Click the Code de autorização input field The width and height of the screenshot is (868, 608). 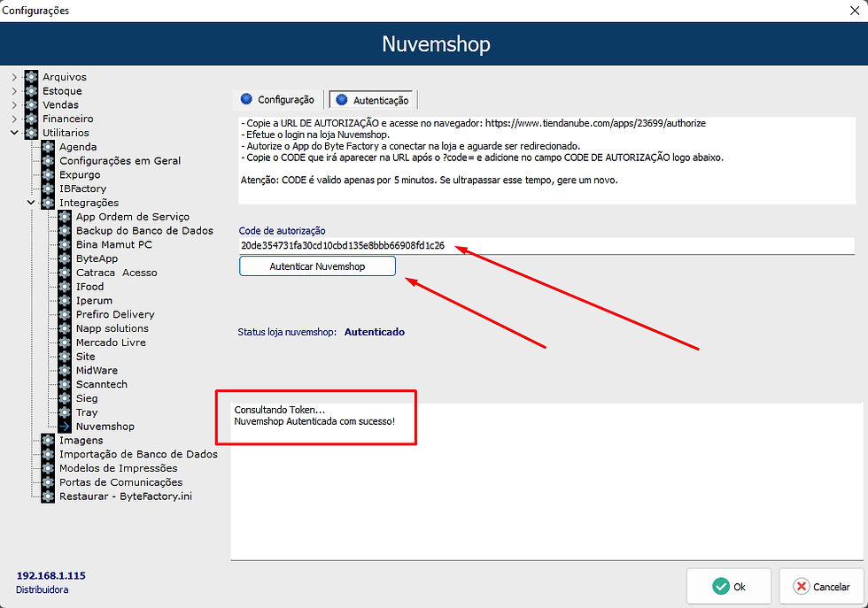click(546, 246)
